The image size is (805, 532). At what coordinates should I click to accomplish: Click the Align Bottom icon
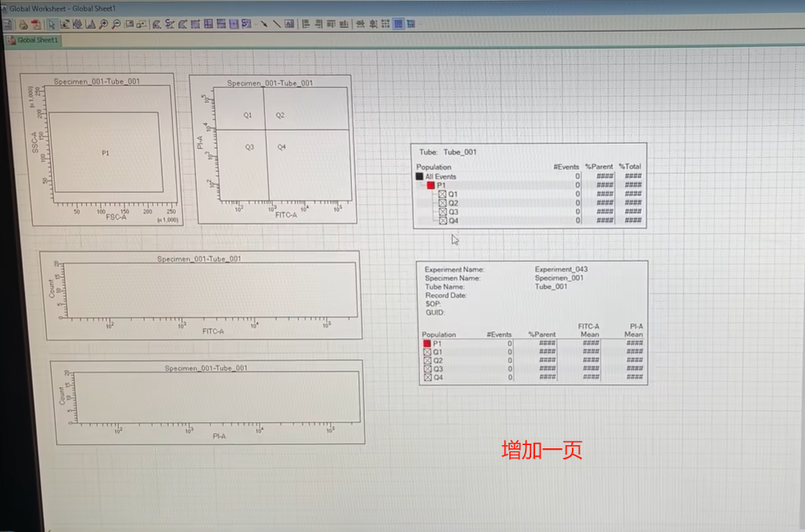[x=344, y=24]
